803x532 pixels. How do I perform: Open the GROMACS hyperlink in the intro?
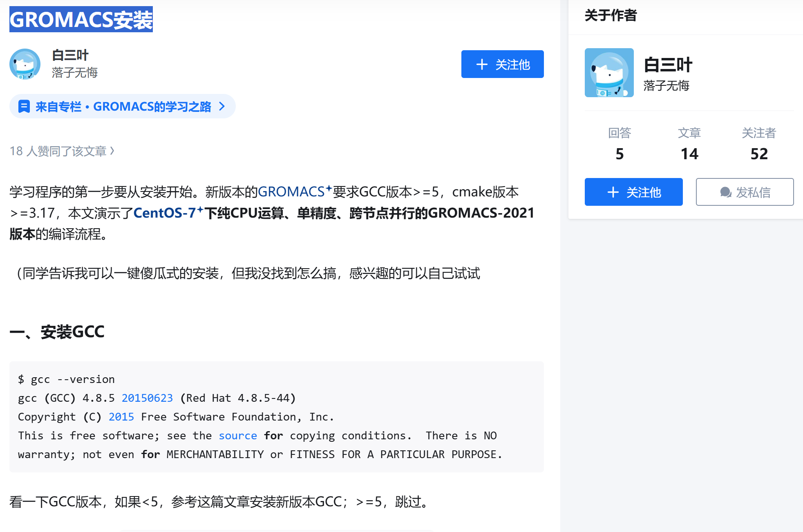[x=293, y=191]
